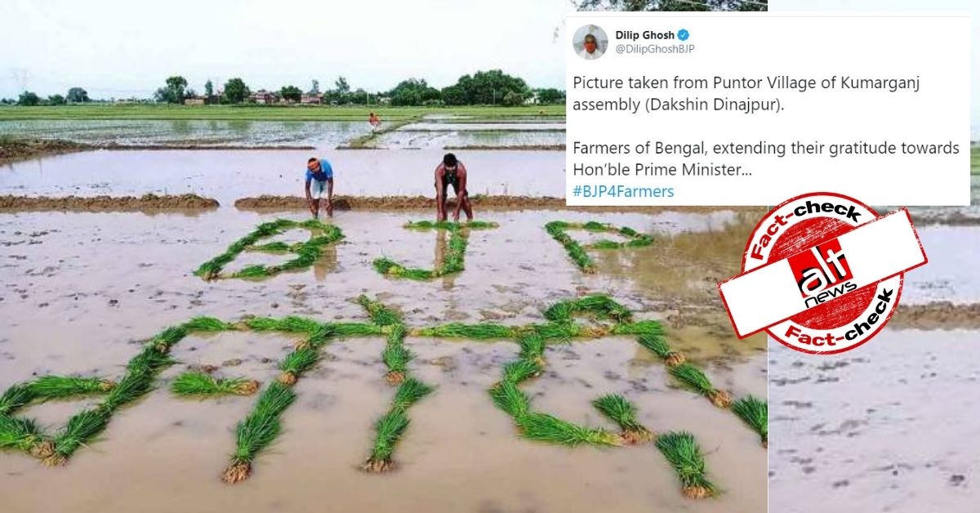Viewport: 980px width, 513px height.
Task: Click the 'Farmers of Bengal' tweet paragraph
Action: (766, 159)
